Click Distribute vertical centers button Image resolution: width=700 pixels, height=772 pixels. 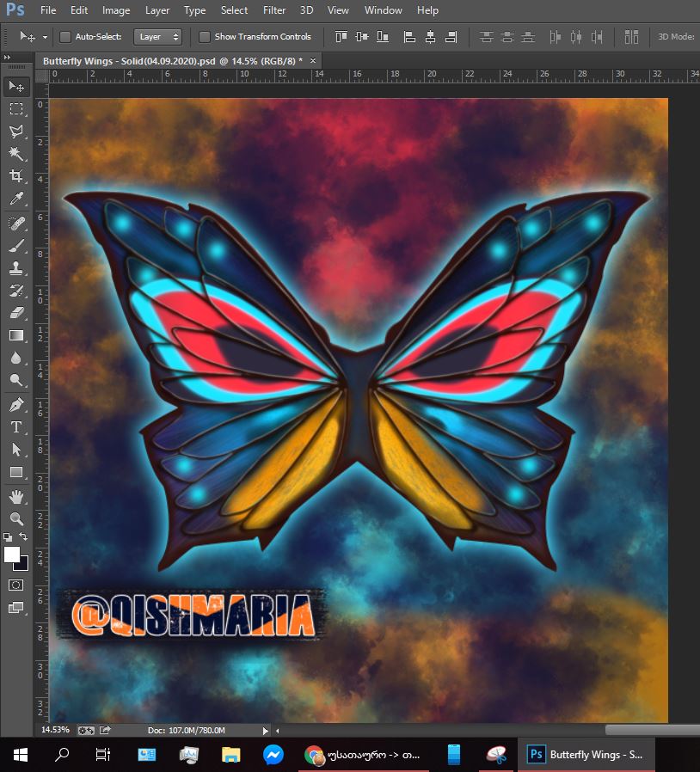pos(507,37)
